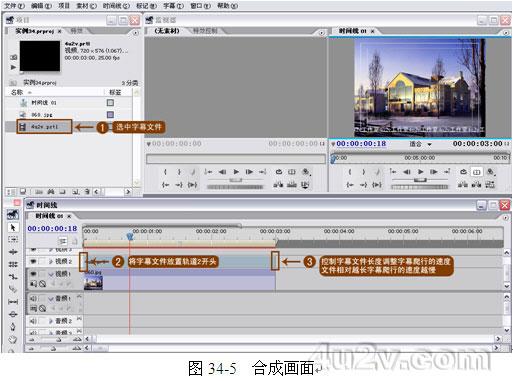Open the 素材 menu
The width and height of the screenshot is (513, 381).
[x=86, y=6]
